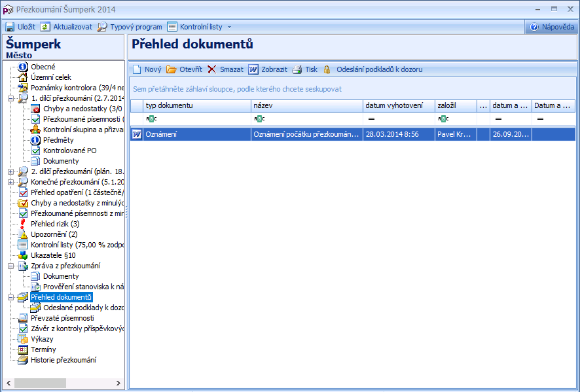580x392 pixels.
Task: Expand the 2. dílčí přezkoumání node
Action: (x=10, y=171)
